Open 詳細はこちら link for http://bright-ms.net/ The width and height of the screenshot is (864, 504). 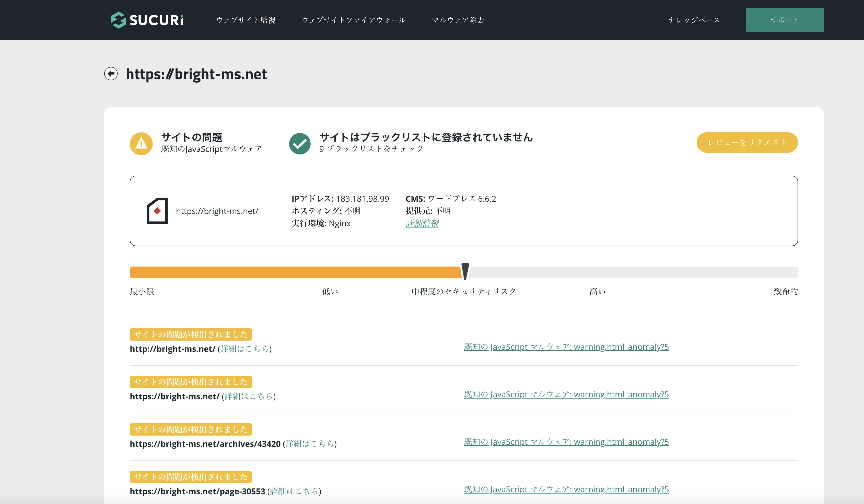tap(244, 349)
